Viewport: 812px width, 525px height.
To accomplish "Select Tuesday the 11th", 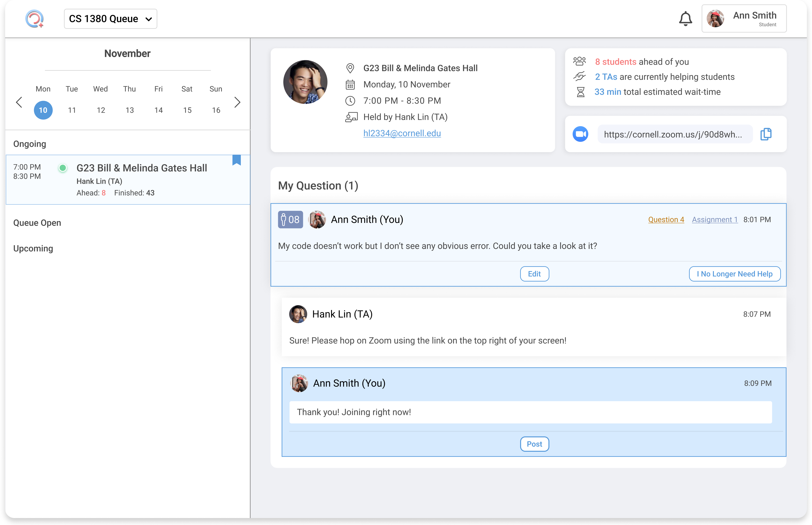I will click(x=72, y=110).
